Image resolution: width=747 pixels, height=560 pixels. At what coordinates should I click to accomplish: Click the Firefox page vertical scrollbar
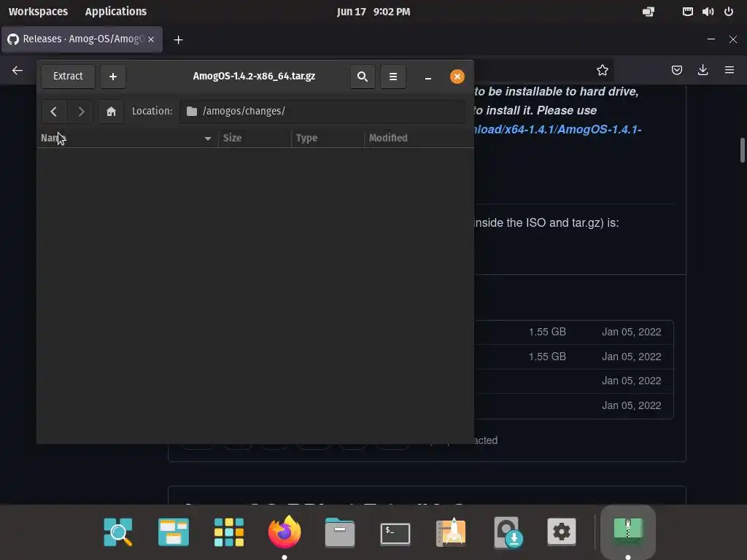tap(742, 150)
